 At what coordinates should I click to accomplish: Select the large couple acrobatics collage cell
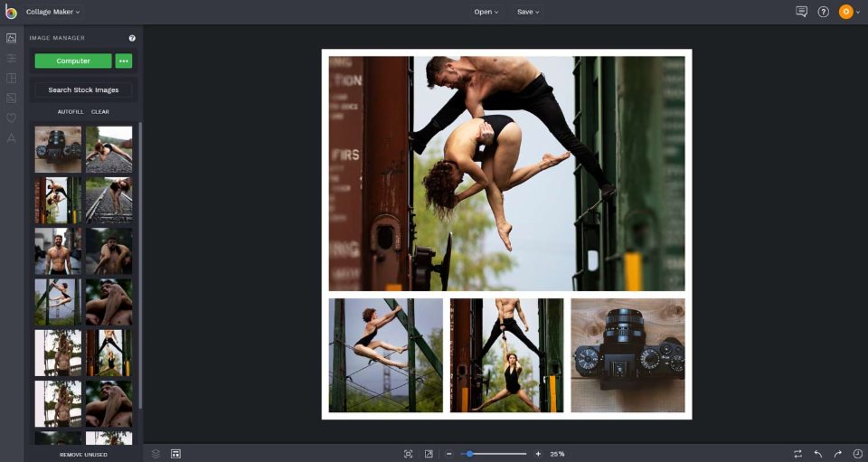506,174
